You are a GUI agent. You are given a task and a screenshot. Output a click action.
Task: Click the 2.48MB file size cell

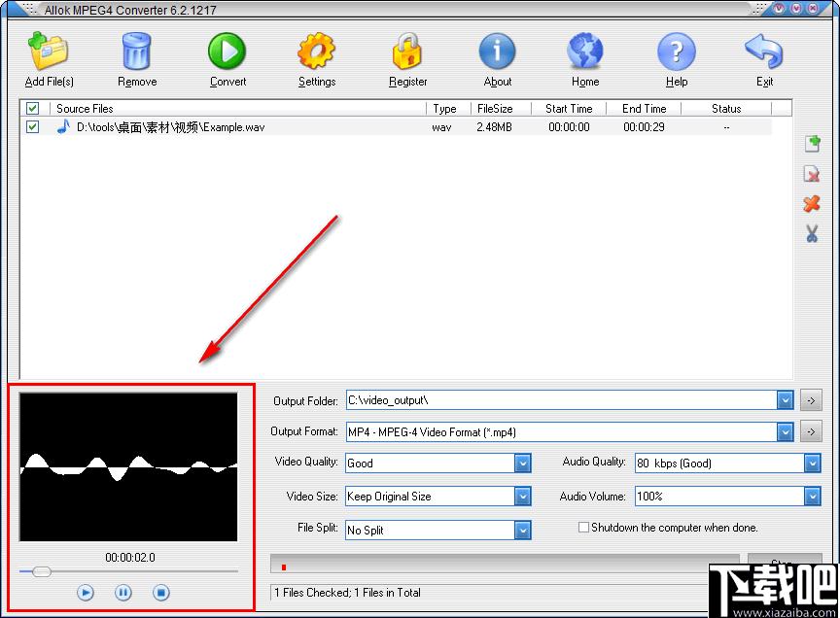495,127
